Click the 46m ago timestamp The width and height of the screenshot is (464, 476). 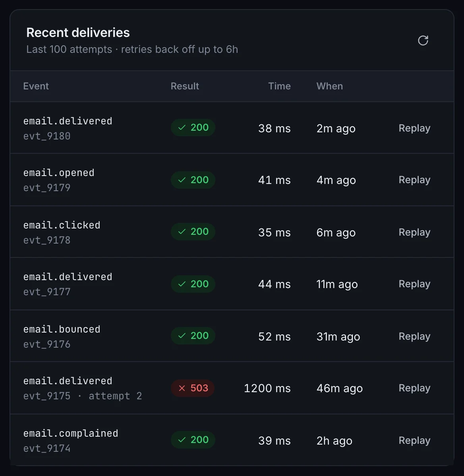(x=340, y=389)
